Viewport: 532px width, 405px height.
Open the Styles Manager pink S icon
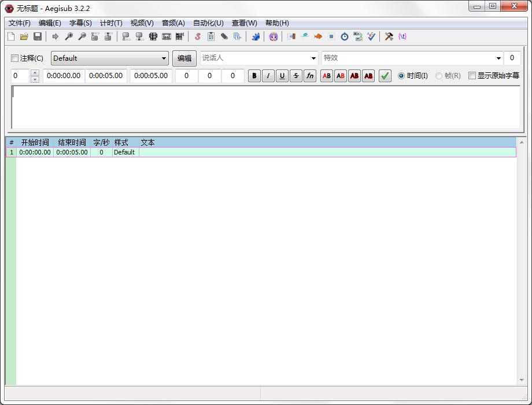pyautogui.click(x=197, y=36)
